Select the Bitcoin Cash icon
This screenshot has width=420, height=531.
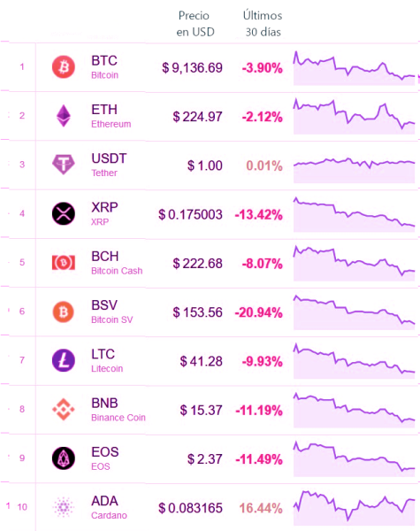click(x=64, y=263)
